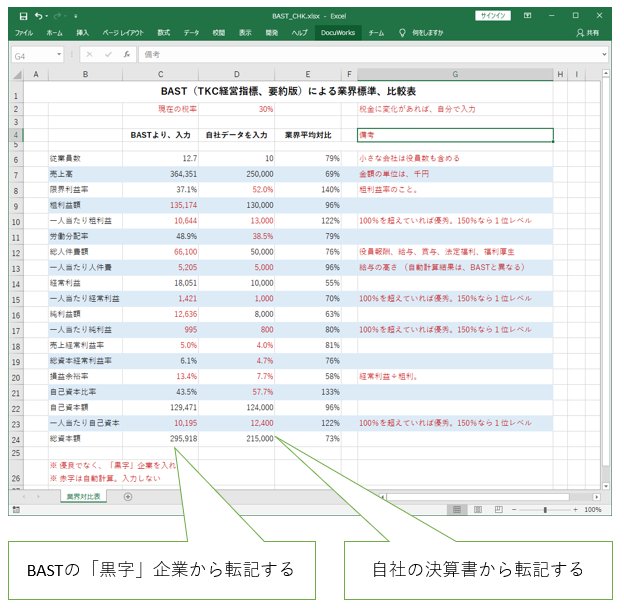Open the ページレイアウト ribbon tab
The width and height of the screenshot is (624, 614).
click(123, 33)
